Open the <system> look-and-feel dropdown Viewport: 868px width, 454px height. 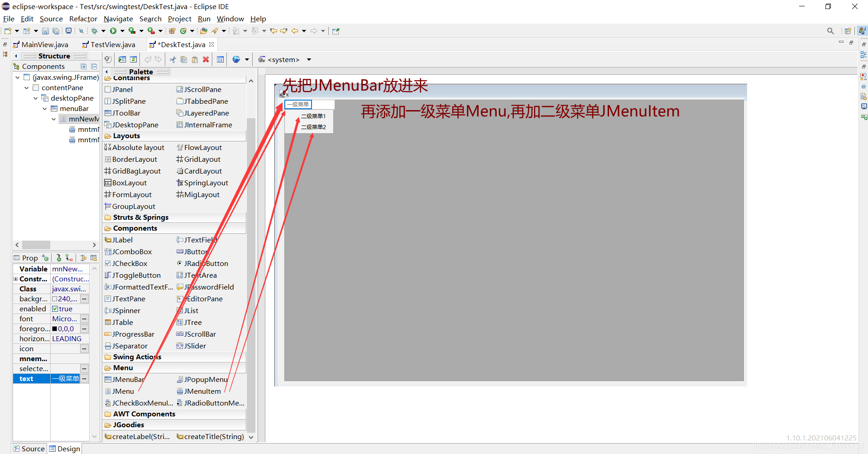[309, 59]
